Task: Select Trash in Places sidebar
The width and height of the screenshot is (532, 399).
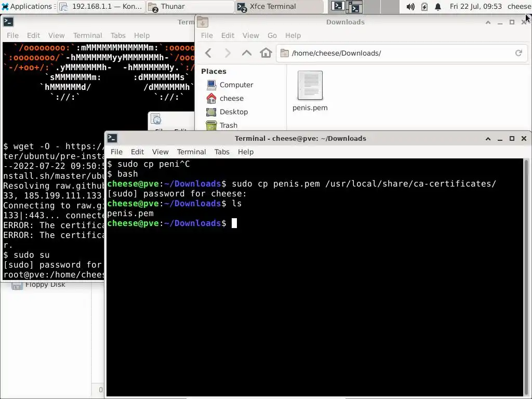Action: point(222,125)
